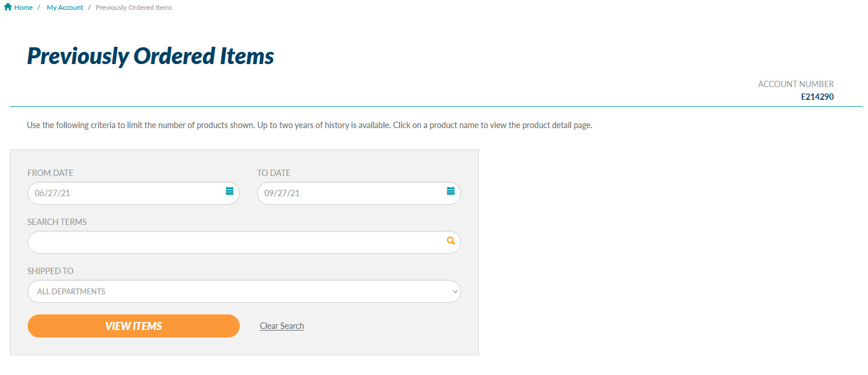
Task: Go to the Home breadcrumb link
Action: tap(24, 7)
